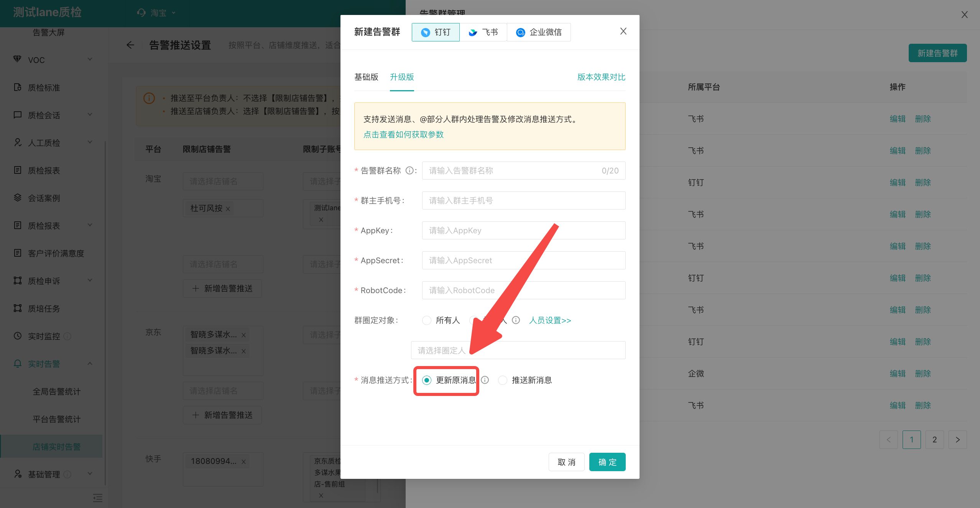Click 新增告警推送 under 京东 section

point(222,415)
